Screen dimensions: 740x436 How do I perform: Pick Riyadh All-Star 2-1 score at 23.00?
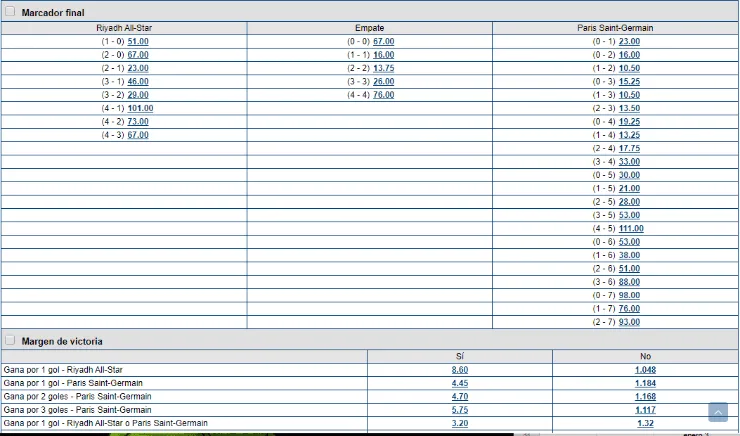(x=138, y=68)
